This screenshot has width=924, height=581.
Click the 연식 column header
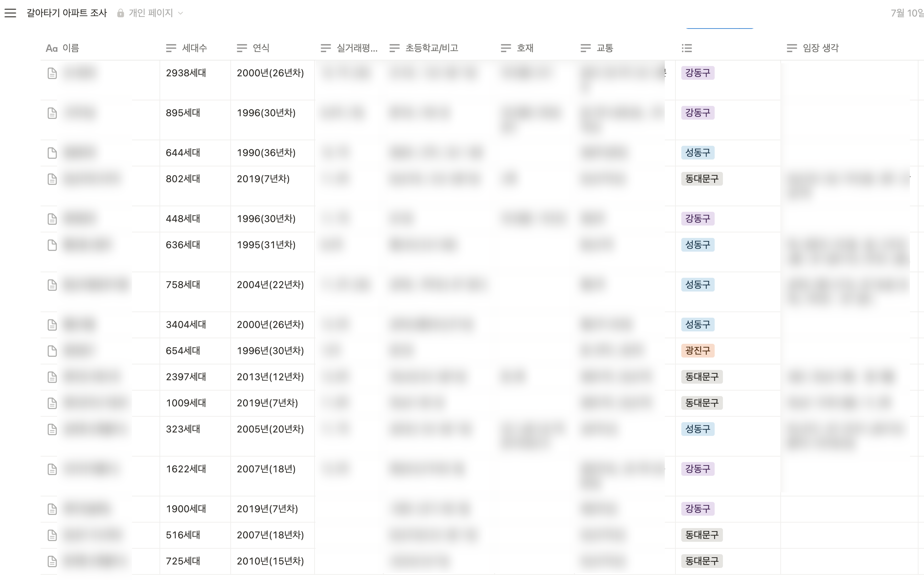(x=261, y=48)
